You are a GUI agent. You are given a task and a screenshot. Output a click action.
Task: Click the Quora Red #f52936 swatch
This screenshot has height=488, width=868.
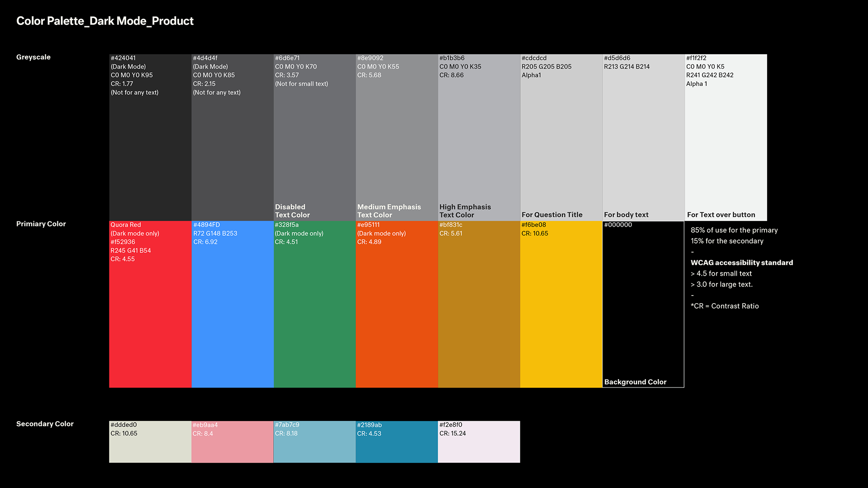[150, 316]
